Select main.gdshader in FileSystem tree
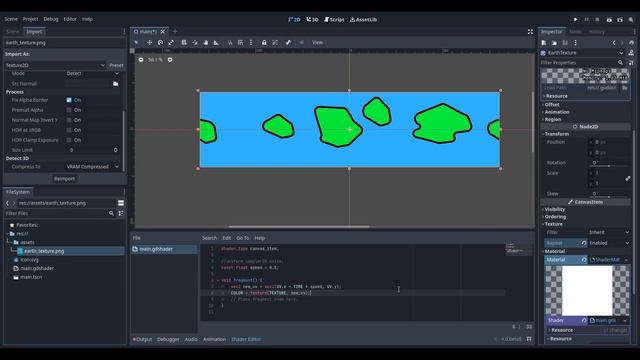This screenshot has width=640, height=360. click(37, 268)
